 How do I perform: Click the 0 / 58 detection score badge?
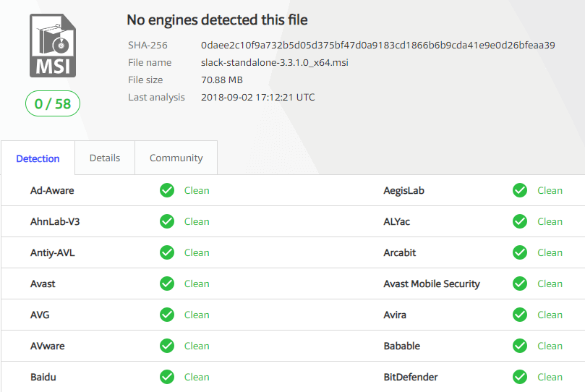pyautogui.click(x=53, y=103)
